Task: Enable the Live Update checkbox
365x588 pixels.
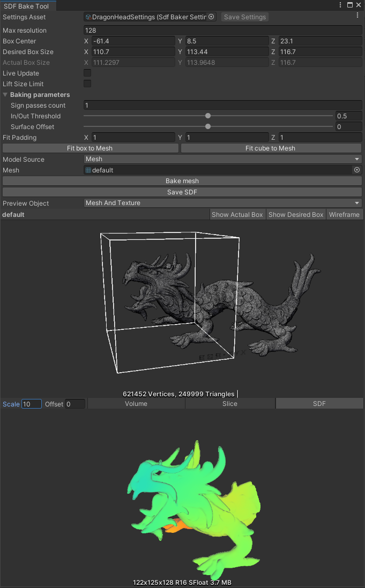Action: (x=87, y=73)
